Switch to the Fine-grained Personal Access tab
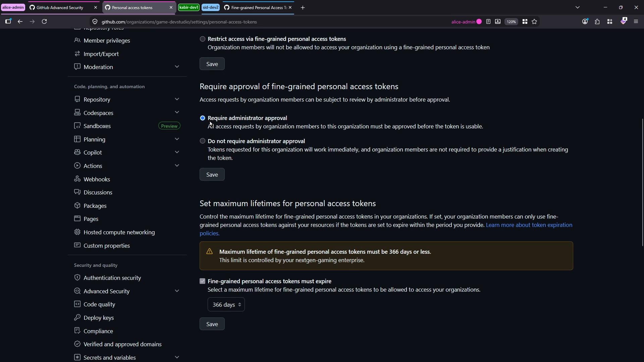Screen dimensions: 644x362 click(258, 7)
